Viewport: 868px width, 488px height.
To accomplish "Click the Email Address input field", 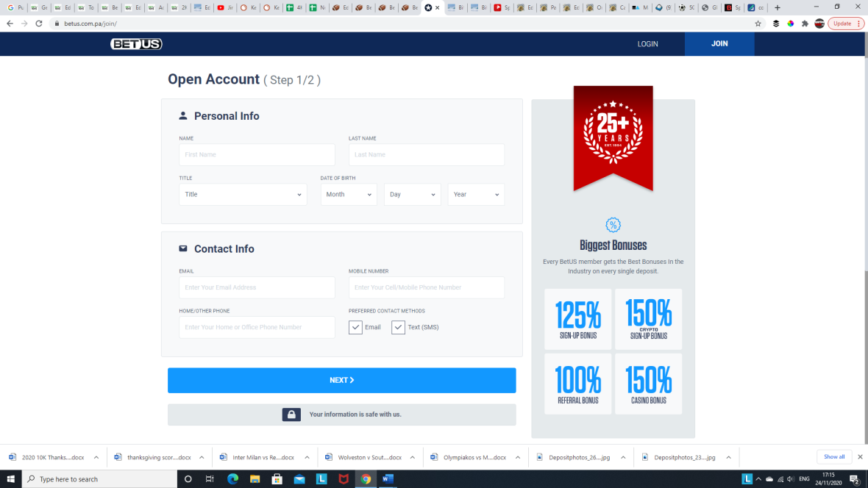I will pyautogui.click(x=257, y=287).
